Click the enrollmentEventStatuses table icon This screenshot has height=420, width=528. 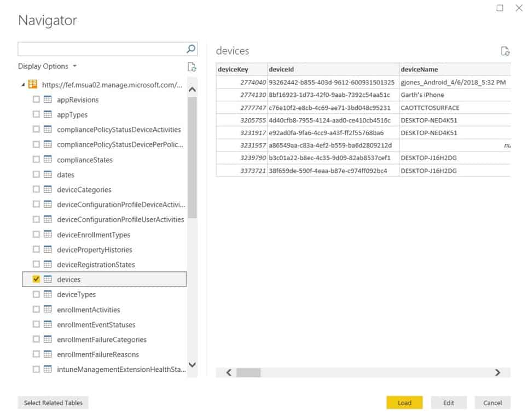[x=48, y=324]
